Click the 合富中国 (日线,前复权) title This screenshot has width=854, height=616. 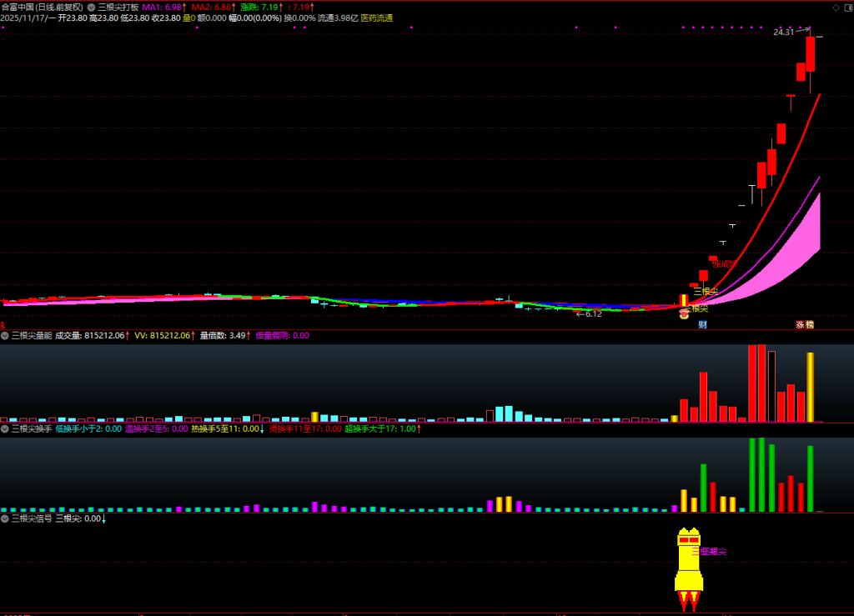[x=47, y=7]
